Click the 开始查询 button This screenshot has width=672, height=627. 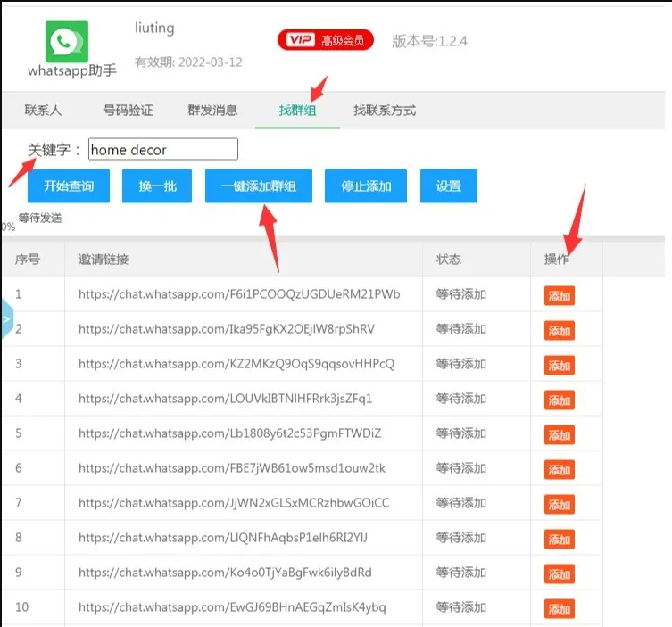(69, 186)
